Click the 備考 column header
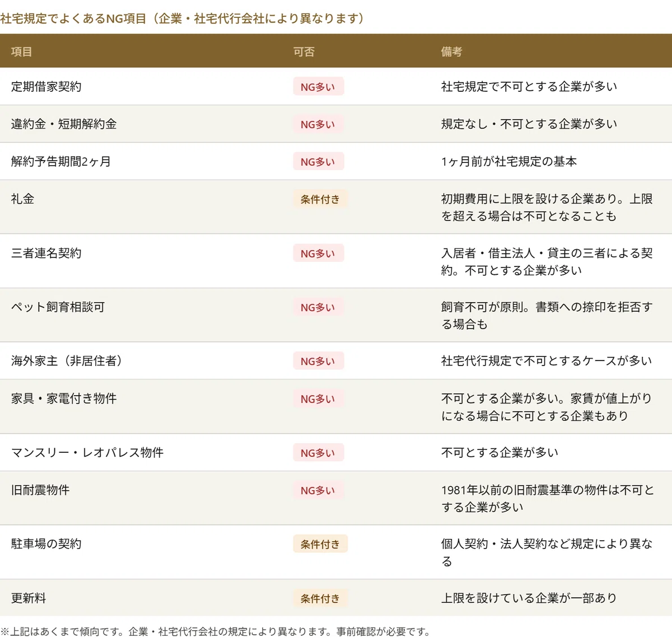 click(x=451, y=51)
